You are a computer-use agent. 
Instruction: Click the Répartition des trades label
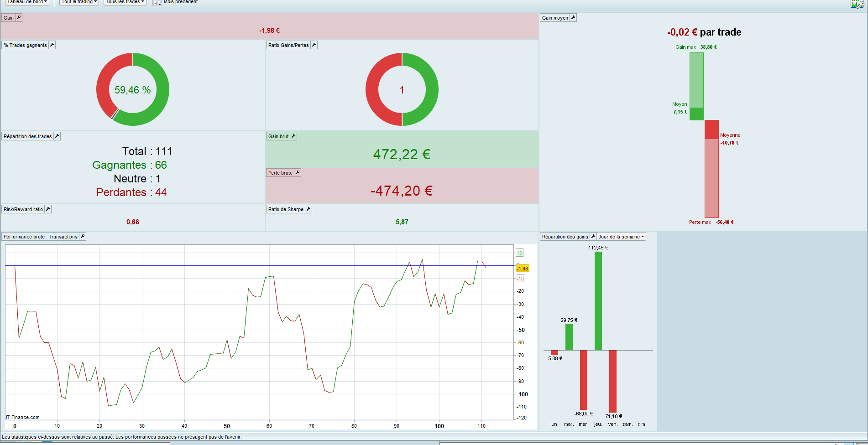pos(28,136)
